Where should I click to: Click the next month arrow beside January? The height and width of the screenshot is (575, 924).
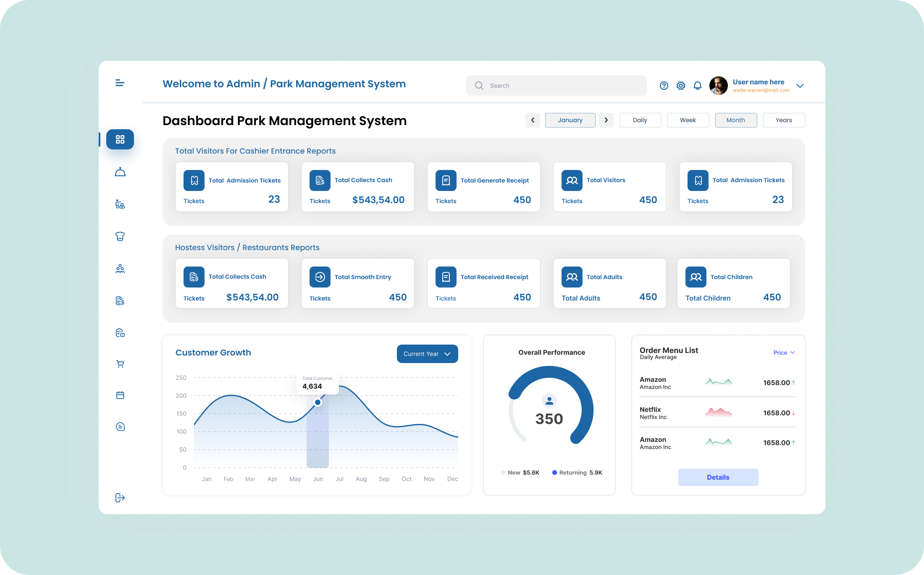coord(606,120)
